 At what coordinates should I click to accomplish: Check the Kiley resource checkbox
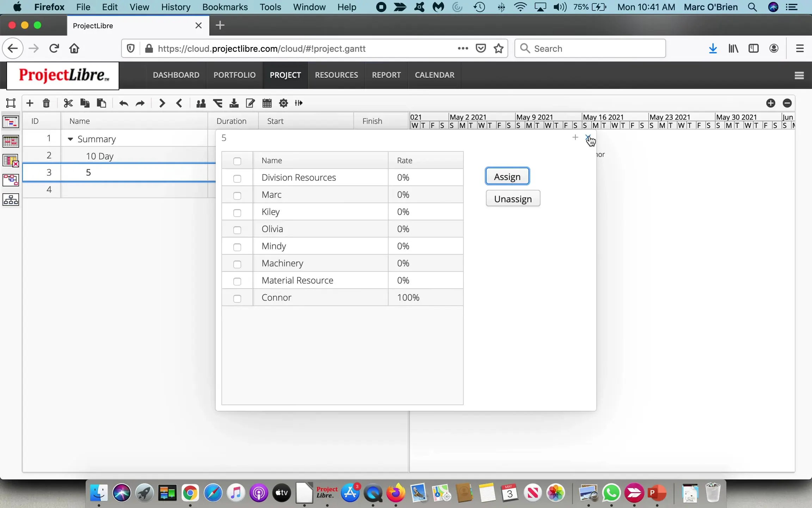coord(237,213)
